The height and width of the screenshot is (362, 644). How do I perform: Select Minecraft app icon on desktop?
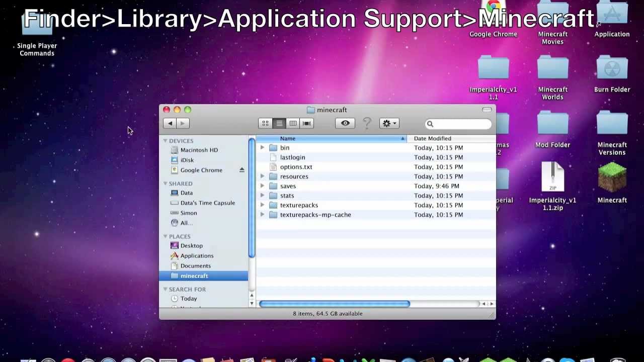click(x=612, y=184)
